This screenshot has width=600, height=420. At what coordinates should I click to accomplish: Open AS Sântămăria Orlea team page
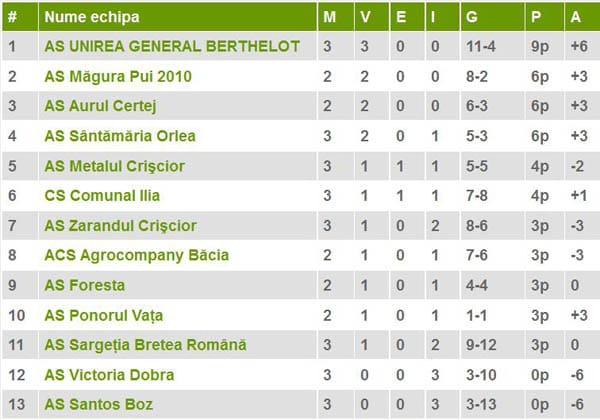click(x=120, y=136)
